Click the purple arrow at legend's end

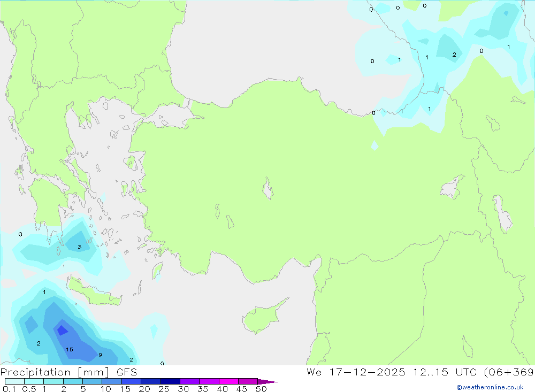267,381
